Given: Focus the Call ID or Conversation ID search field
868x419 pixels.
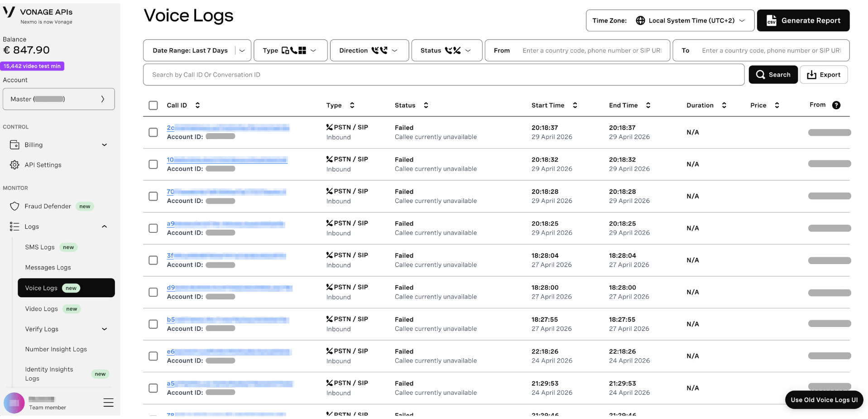Looking at the screenshot, I should (444, 75).
